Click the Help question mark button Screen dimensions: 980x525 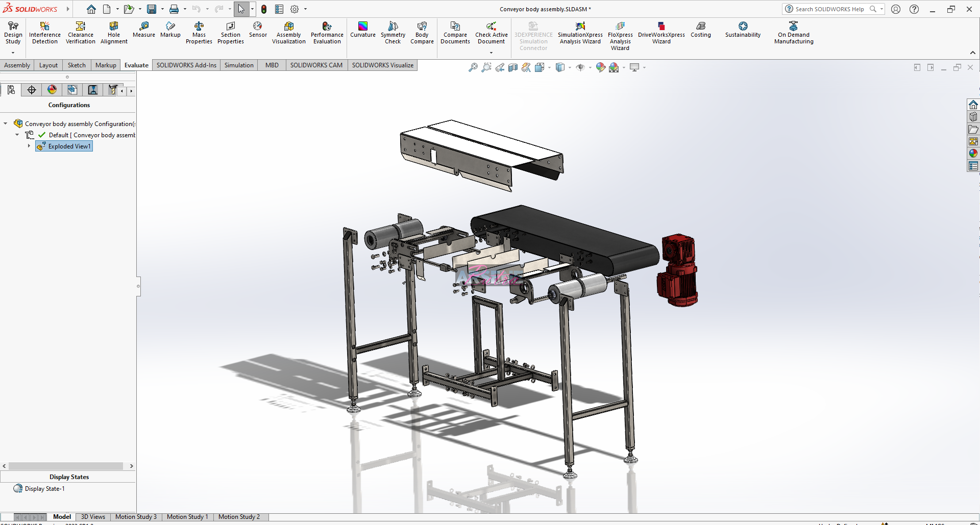coord(914,9)
